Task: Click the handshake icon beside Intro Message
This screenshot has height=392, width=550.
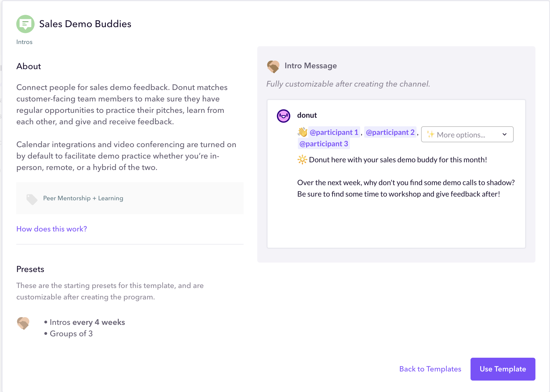Action: (273, 66)
